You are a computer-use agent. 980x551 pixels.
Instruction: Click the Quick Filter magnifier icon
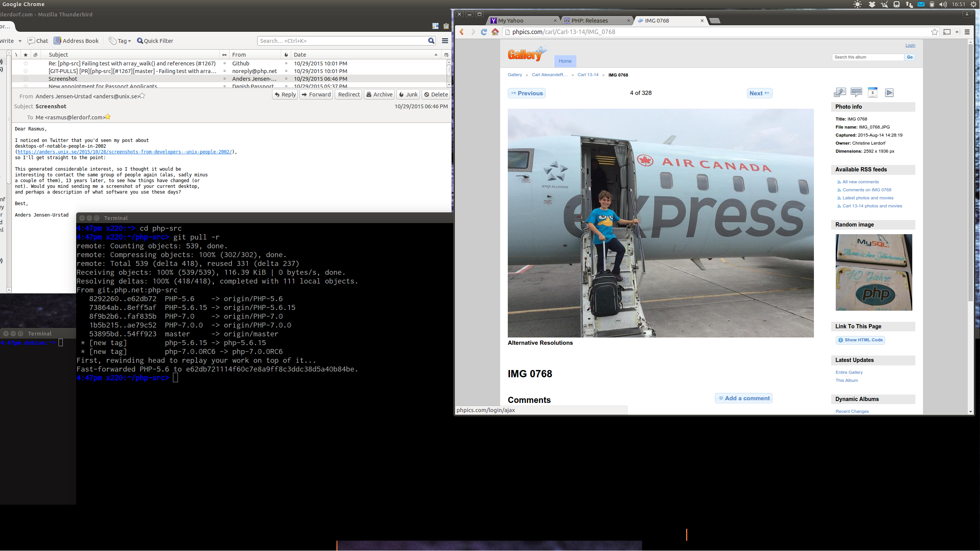pyautogui.click(x=140, y=41)
